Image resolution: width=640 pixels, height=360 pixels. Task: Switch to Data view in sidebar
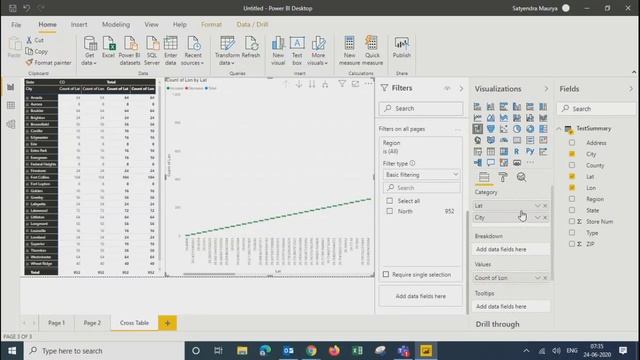11,106
